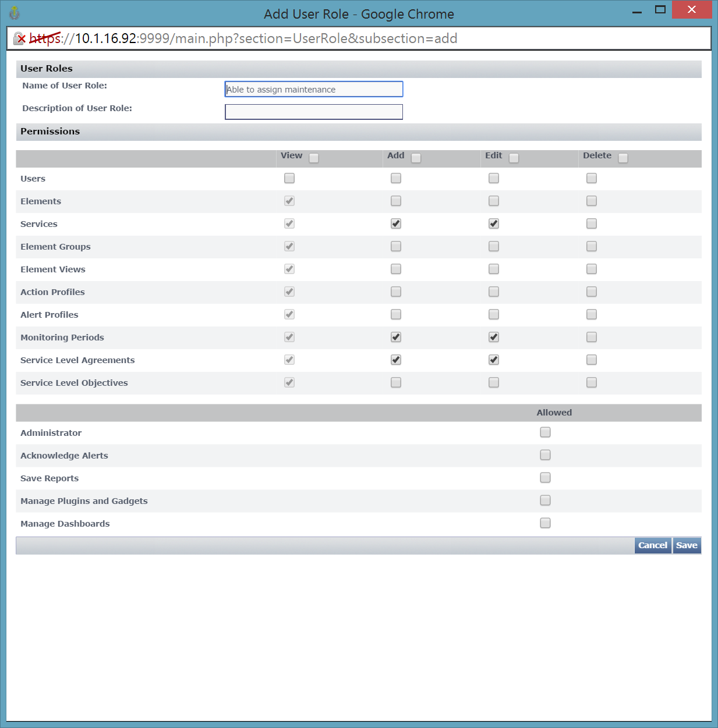Toggle the Edit select-all header checkbox

(514, 158)
